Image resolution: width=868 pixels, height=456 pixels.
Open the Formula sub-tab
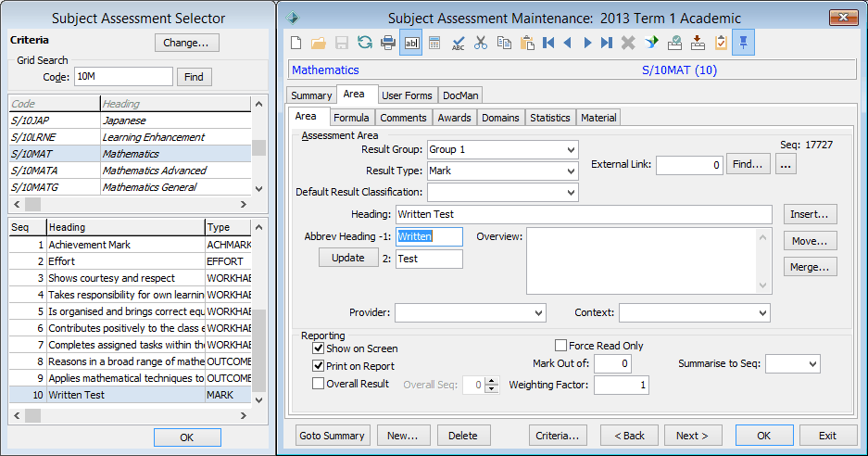351,118
